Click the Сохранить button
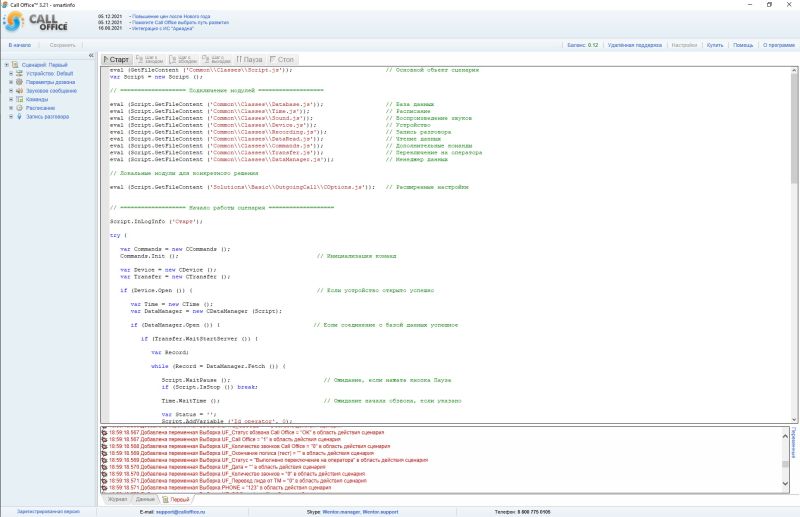 pyautogui.click(x=62, y=45)
